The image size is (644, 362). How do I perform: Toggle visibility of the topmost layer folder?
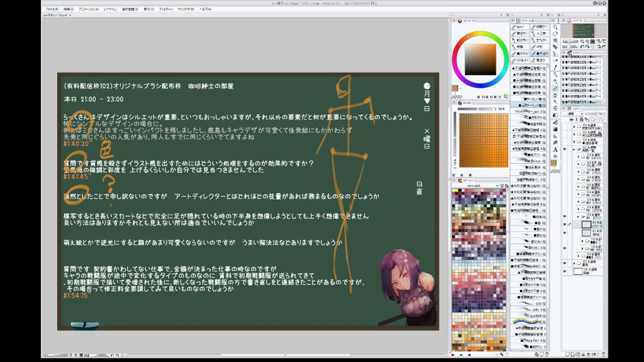click(565, 125)
